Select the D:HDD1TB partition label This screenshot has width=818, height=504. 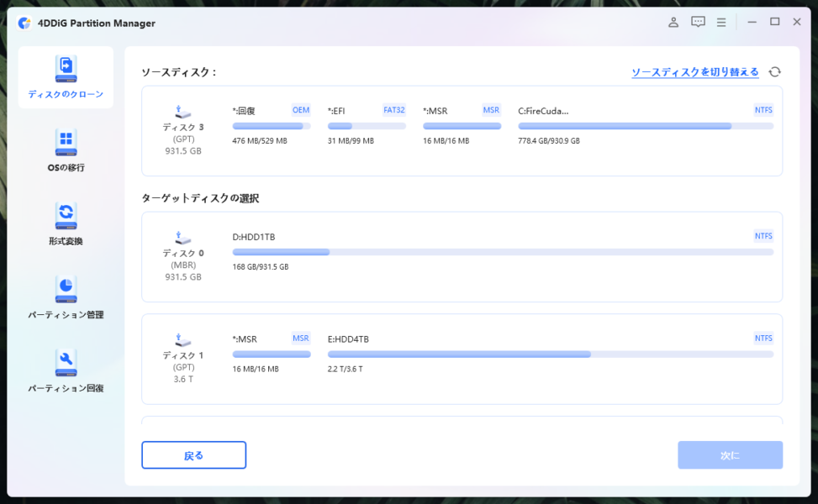254,237
